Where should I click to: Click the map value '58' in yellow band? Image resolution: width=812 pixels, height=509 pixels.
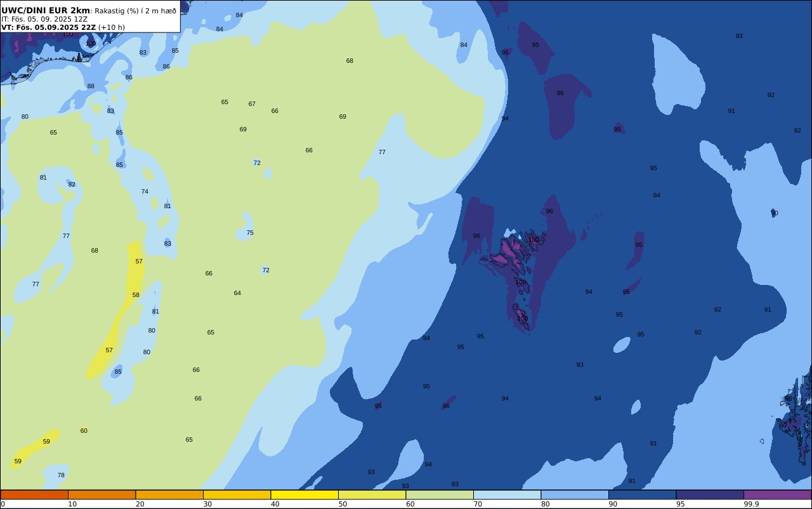tap(136, 295)
